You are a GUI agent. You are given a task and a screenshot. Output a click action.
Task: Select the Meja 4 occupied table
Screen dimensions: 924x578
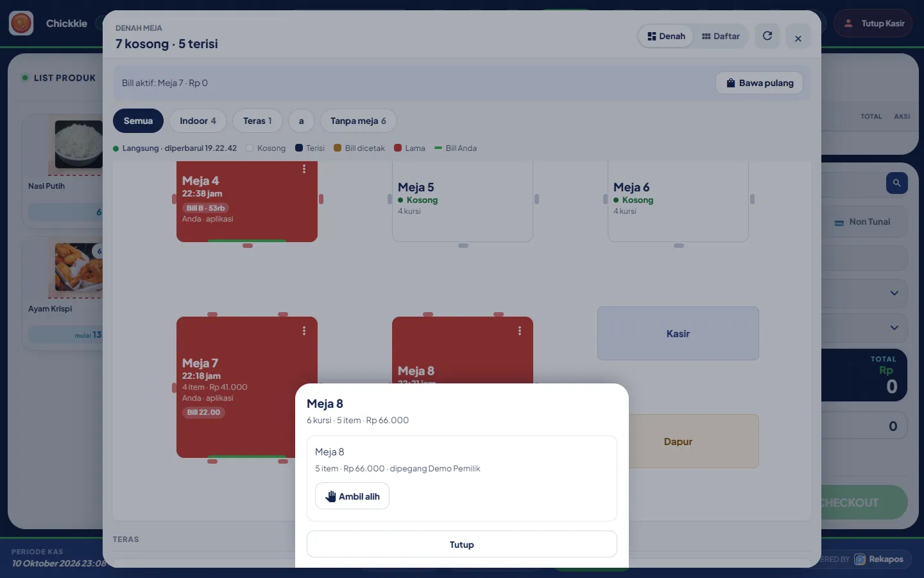click(247, 200)
